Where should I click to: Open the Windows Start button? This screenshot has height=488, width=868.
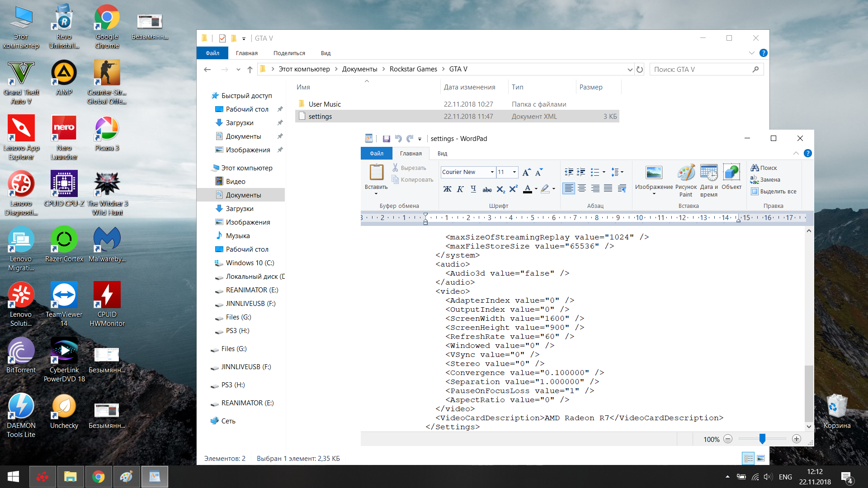tap(13, 476)
